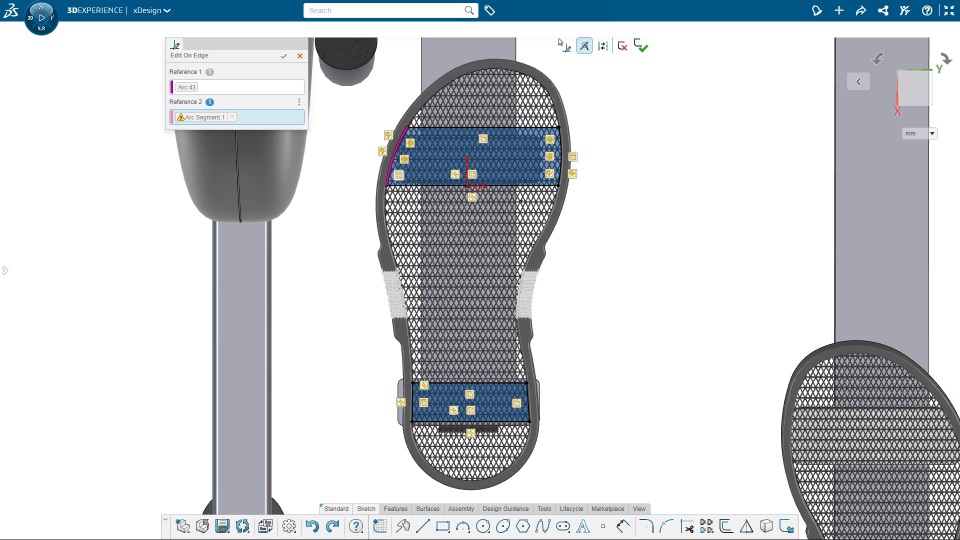Switch to the Tools tab

click(544, 509)
